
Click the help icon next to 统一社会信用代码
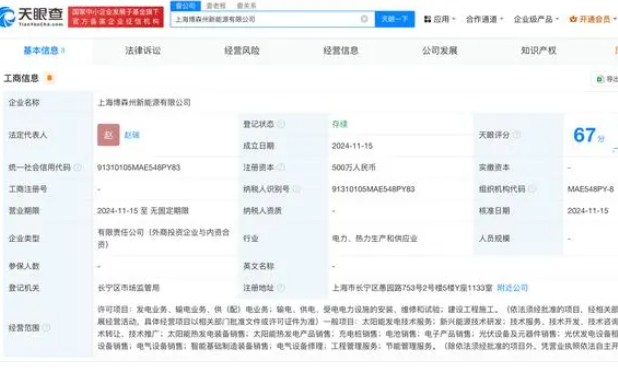pyautogui.click(x=78, y=168)
